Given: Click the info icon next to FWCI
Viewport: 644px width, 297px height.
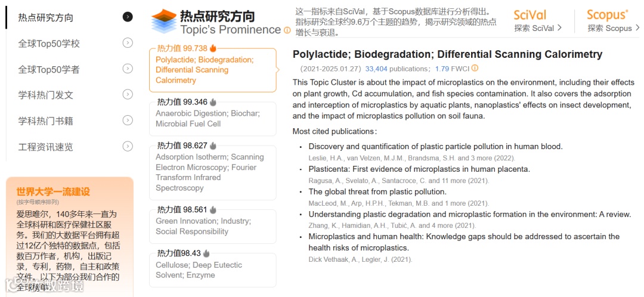Looking at the screenshot, I should coord(475,69).
